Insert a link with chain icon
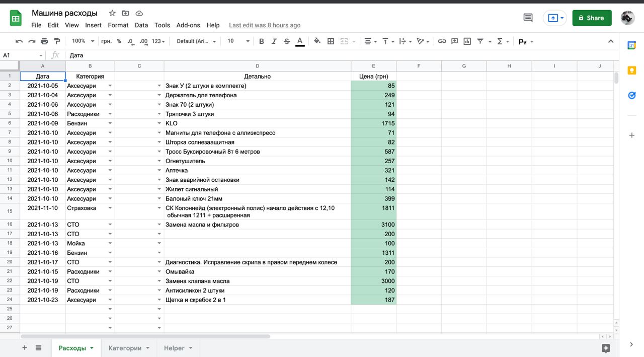 point(442,41)
